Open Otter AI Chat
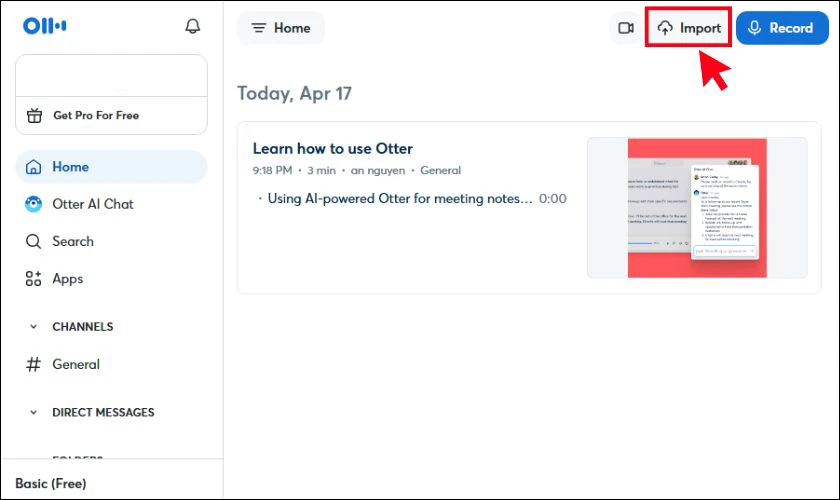The width and height of the screenshot is (840, 500). tap(111, 204)
